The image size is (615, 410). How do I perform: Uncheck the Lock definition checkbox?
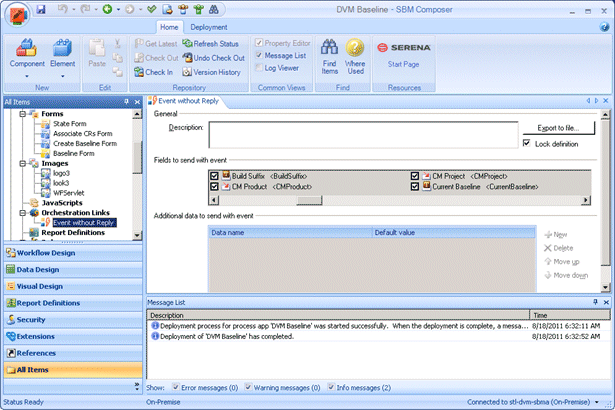[527, 144]
